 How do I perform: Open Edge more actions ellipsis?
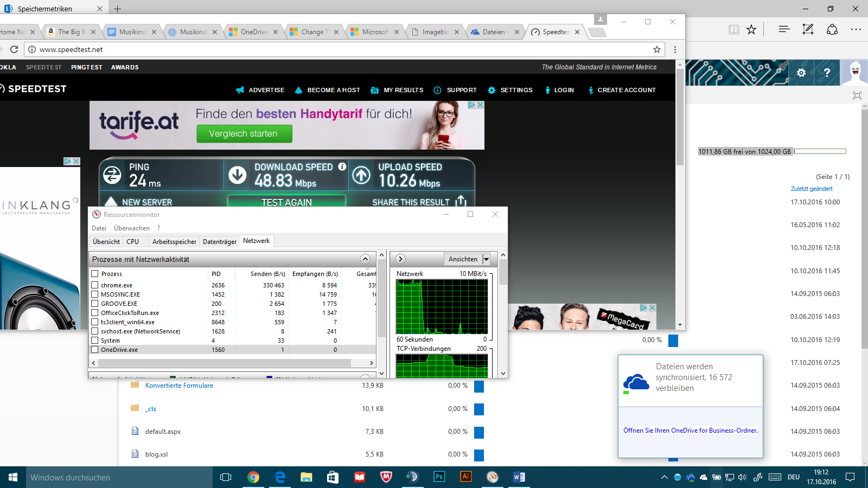pos(856,29)
